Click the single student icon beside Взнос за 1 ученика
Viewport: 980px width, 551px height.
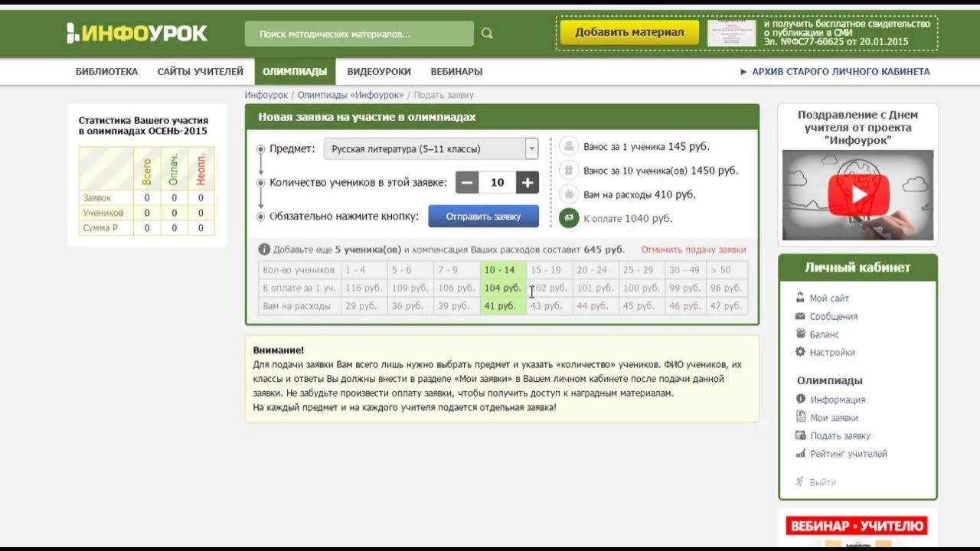click(569, 146)
